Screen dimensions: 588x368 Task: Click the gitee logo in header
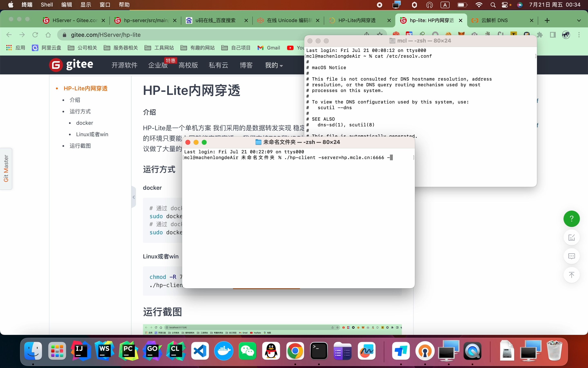coord(71,65)
